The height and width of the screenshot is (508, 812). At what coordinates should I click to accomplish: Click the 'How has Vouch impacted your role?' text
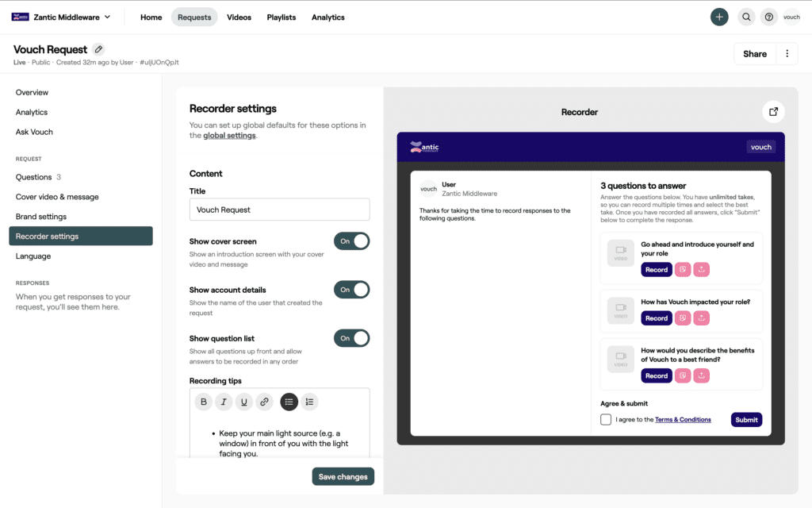coord(695,302)
